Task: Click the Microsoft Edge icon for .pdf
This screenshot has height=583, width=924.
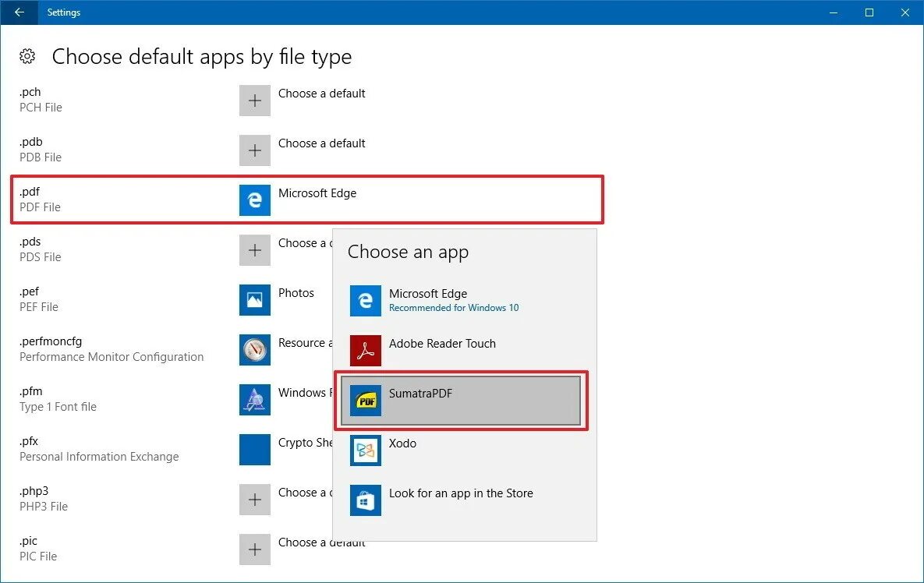Action: 254,200
